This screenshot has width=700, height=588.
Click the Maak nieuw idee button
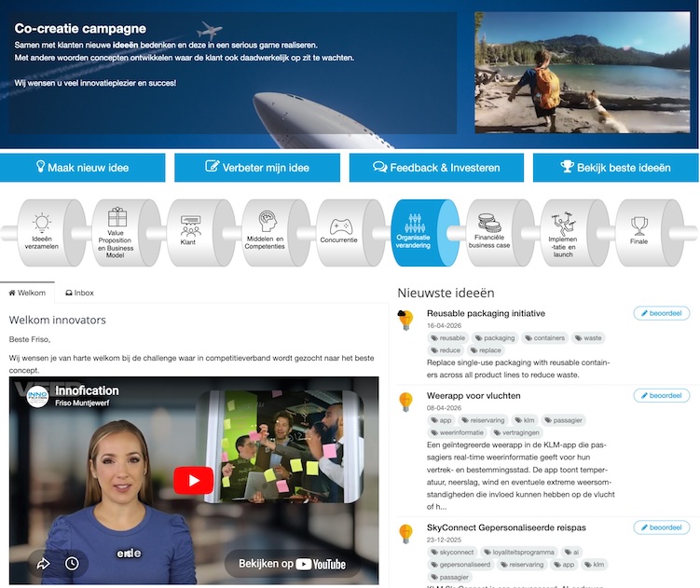(x=83, y=168)
